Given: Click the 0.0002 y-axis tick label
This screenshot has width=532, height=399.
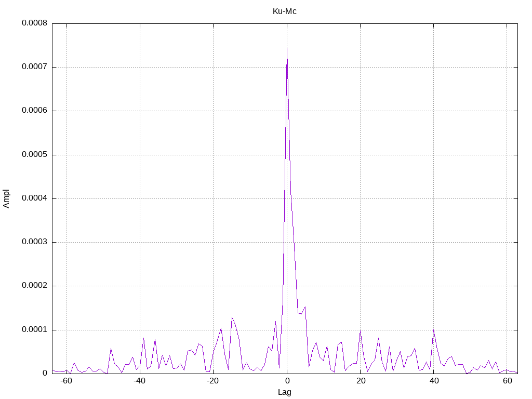Looking at the screenshot, I should click(35, 286).
